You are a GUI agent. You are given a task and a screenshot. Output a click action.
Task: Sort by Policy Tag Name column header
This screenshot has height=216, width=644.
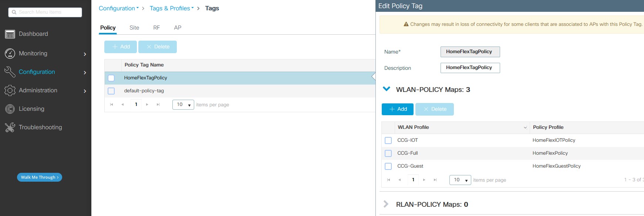[x=144, y=65]
